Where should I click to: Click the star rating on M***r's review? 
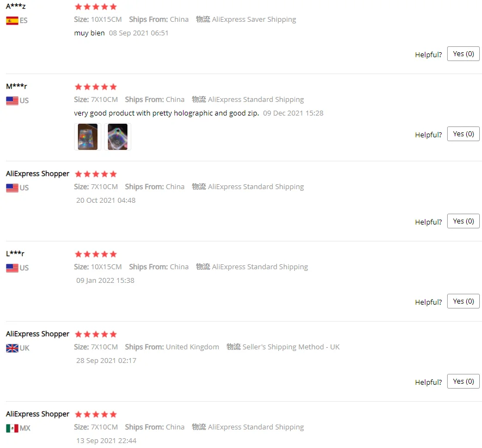[96, 87]
